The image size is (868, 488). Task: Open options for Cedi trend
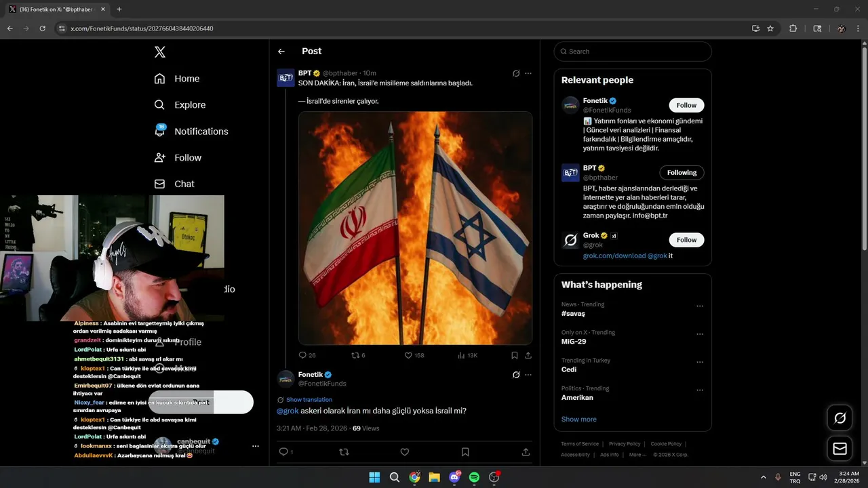click(700, 363)
